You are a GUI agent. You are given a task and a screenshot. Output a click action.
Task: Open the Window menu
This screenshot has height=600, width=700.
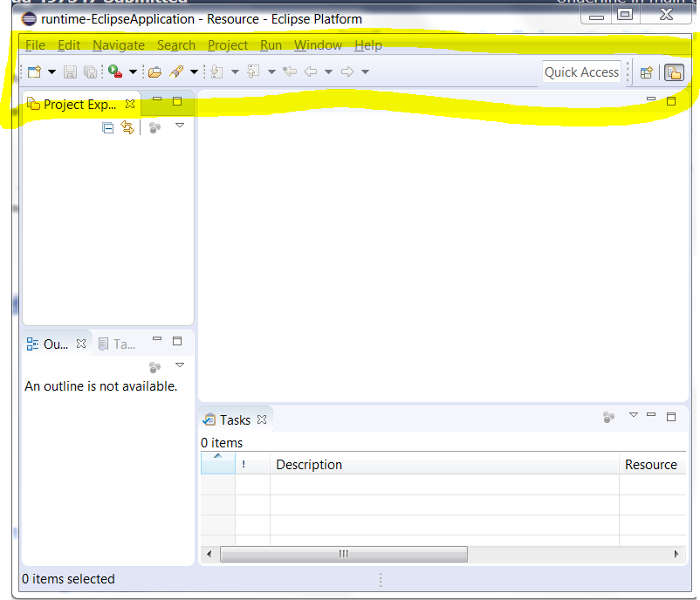(x=318, y=45)
